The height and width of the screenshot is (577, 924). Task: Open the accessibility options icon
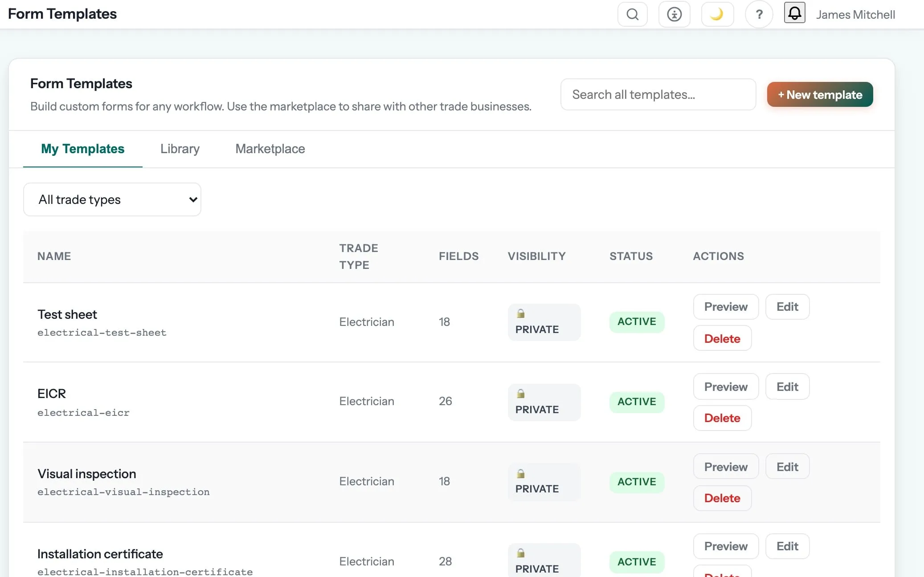pyautogui.click(x=674, y=15)
